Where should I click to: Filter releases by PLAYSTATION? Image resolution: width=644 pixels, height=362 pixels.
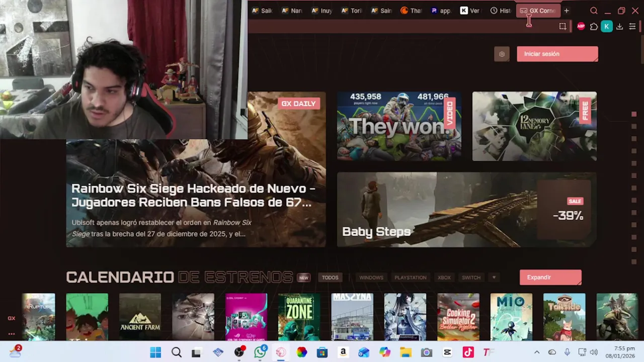[410, 278]
